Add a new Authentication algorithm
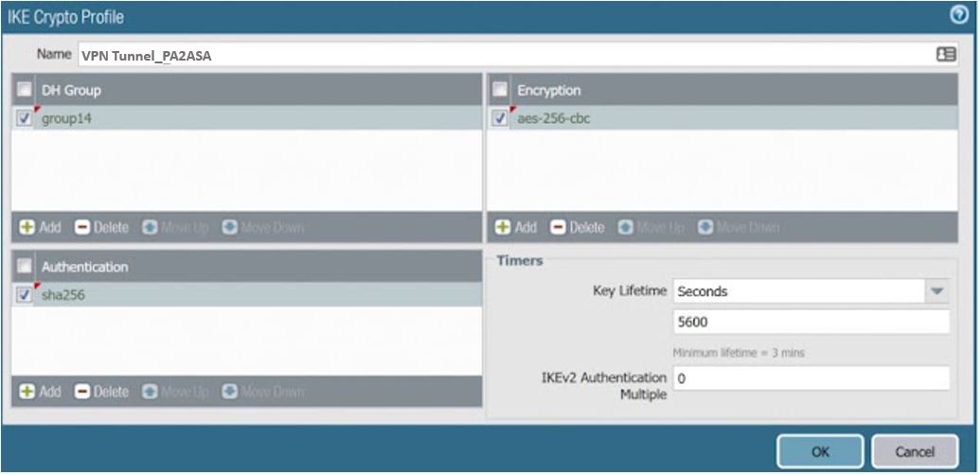Screen dimensions: 980x475 [40, 391]
